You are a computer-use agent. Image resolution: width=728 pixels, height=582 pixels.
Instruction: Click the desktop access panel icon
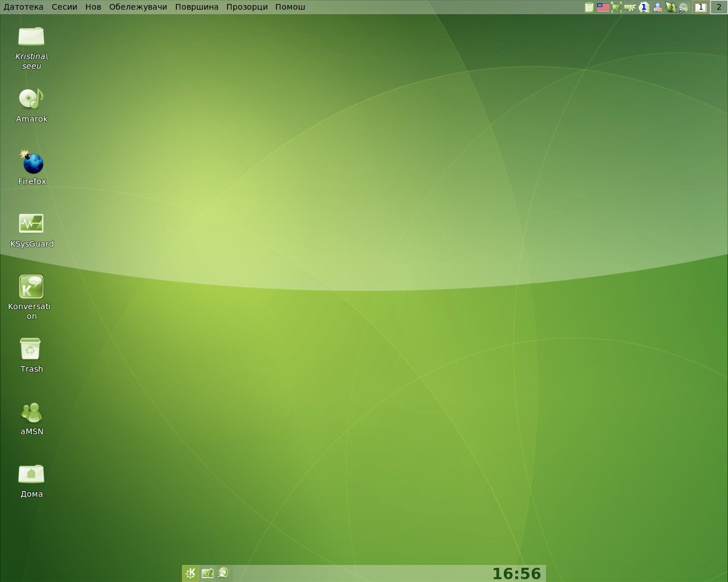(x=208, y=573)
